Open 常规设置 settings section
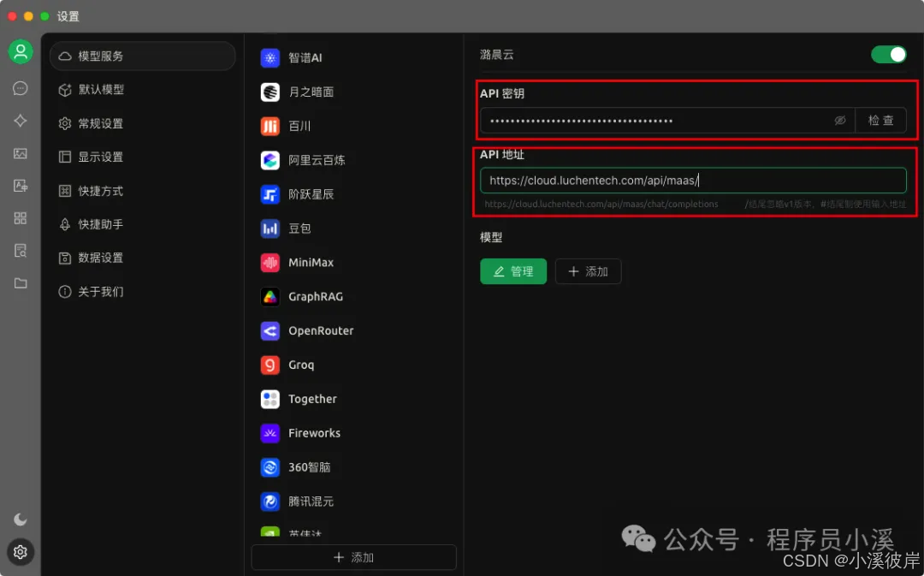The height and width of the screenshot is (576, 924). point(143,123)
